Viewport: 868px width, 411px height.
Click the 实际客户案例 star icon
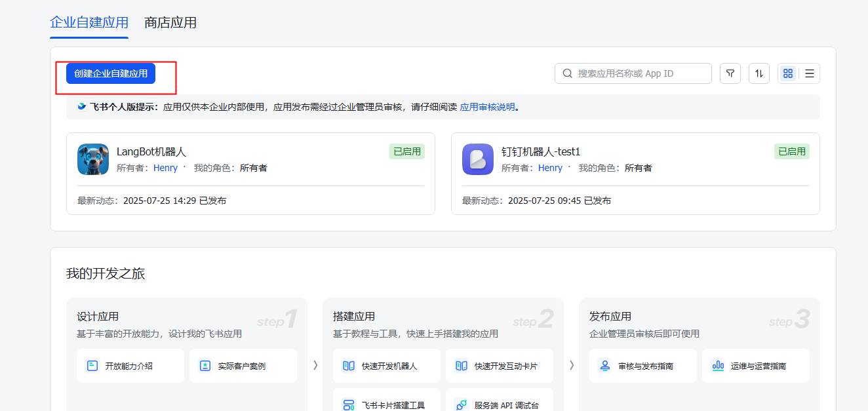pos(205,366)
